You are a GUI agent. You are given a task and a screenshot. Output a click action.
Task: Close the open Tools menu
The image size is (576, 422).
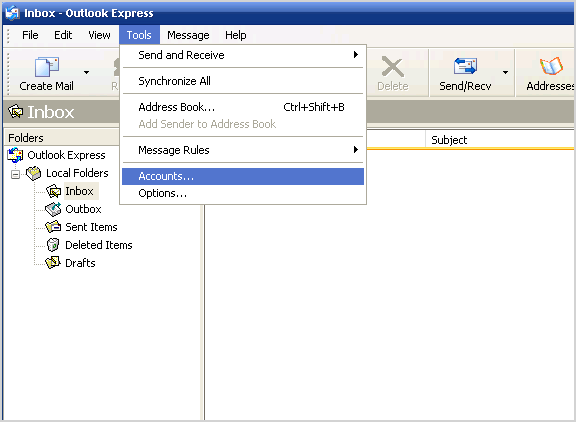[x=139, y=35]
